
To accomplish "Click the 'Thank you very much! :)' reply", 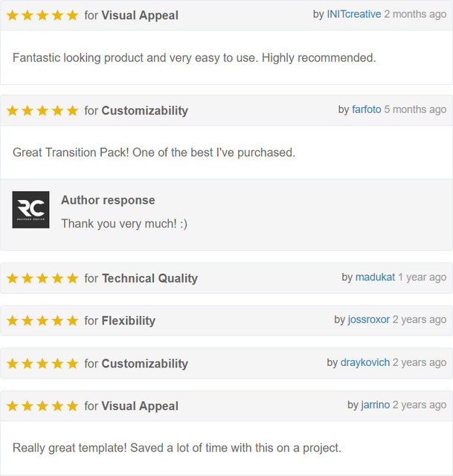I will coord(124,224).
